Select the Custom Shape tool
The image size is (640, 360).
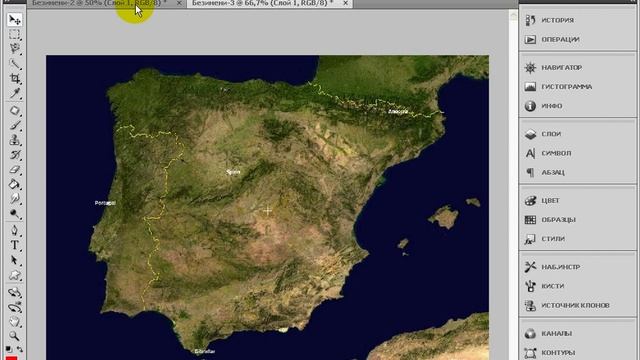[x=15, y=275]
